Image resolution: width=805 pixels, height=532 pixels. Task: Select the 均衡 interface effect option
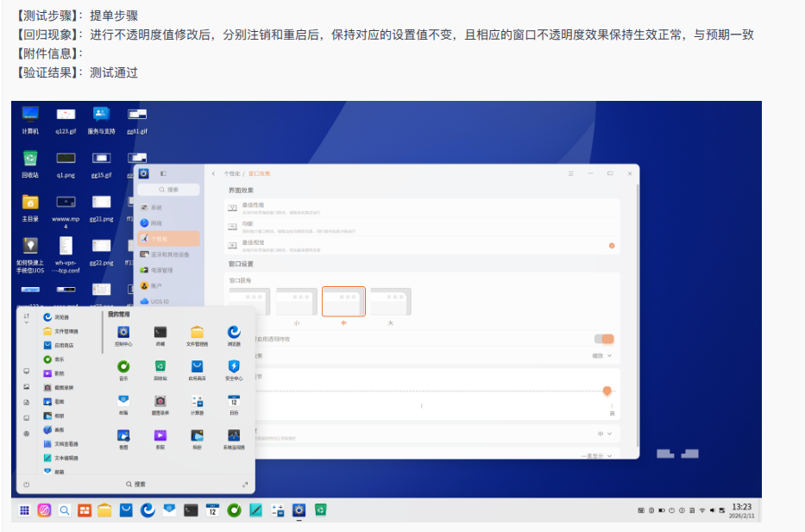422,227
